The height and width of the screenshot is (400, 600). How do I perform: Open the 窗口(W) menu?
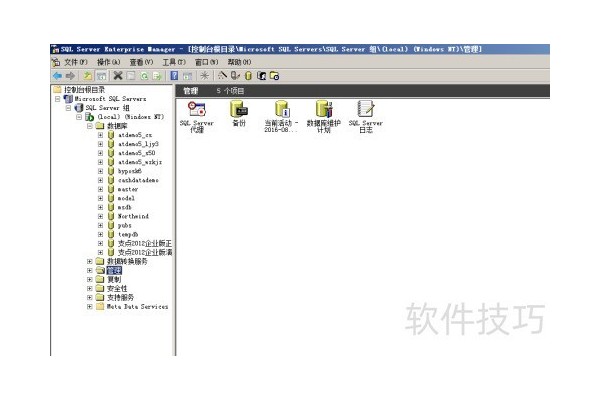click(207, 62)
